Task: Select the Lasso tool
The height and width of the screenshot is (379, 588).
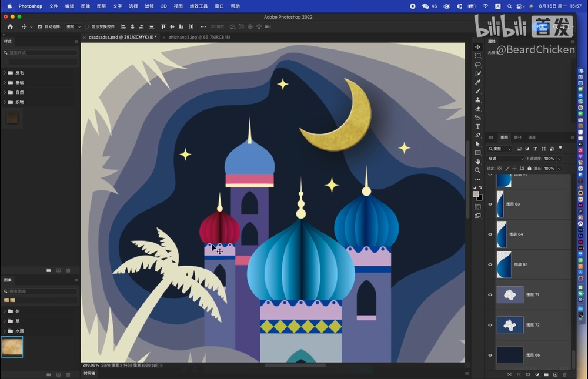Action: 477,65
